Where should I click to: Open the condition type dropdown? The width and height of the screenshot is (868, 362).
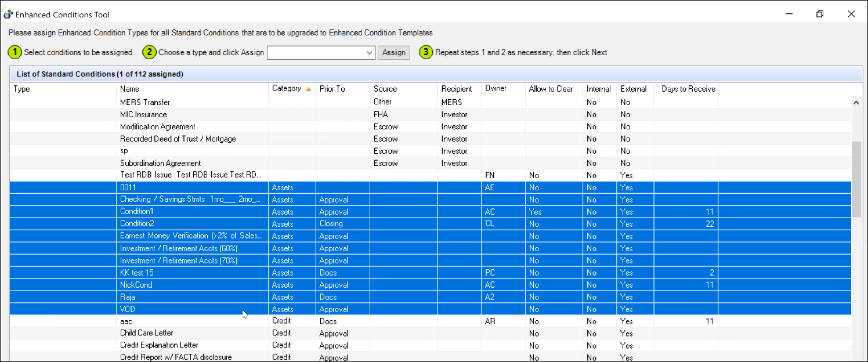[x=370, y=53]
